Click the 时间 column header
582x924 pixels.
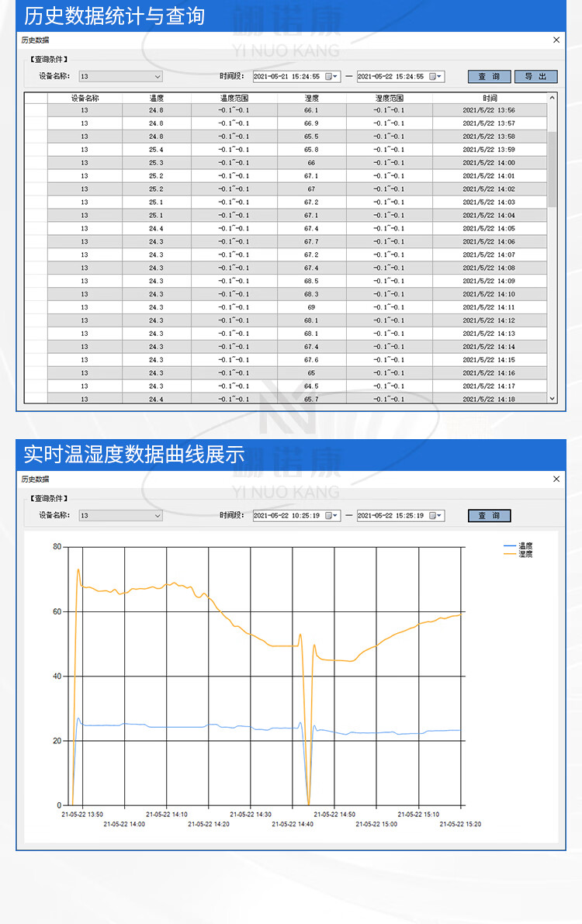[489, 98]
